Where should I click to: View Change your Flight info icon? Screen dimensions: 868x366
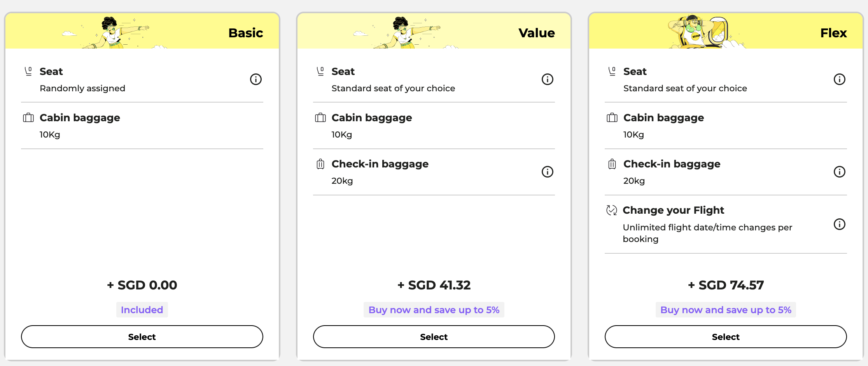pyautogui.click(x=839, y=224)
